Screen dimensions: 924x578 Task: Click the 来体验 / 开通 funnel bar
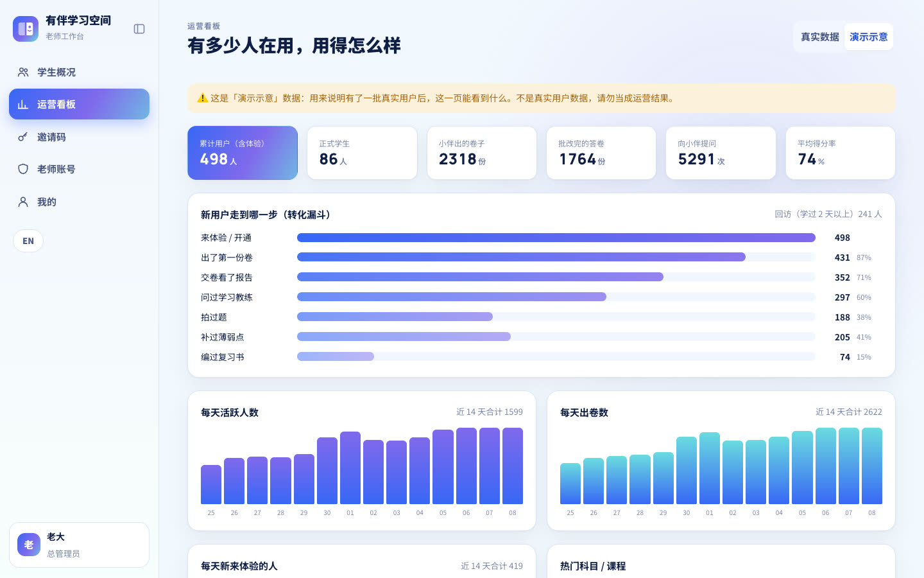tap(556, 238)
